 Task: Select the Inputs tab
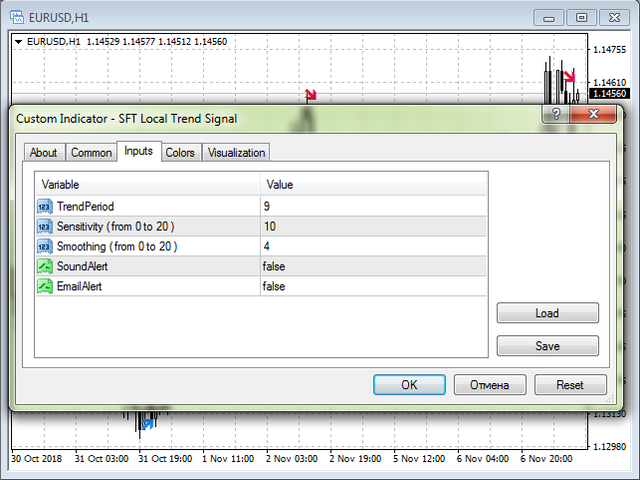(x=139, y=151)
